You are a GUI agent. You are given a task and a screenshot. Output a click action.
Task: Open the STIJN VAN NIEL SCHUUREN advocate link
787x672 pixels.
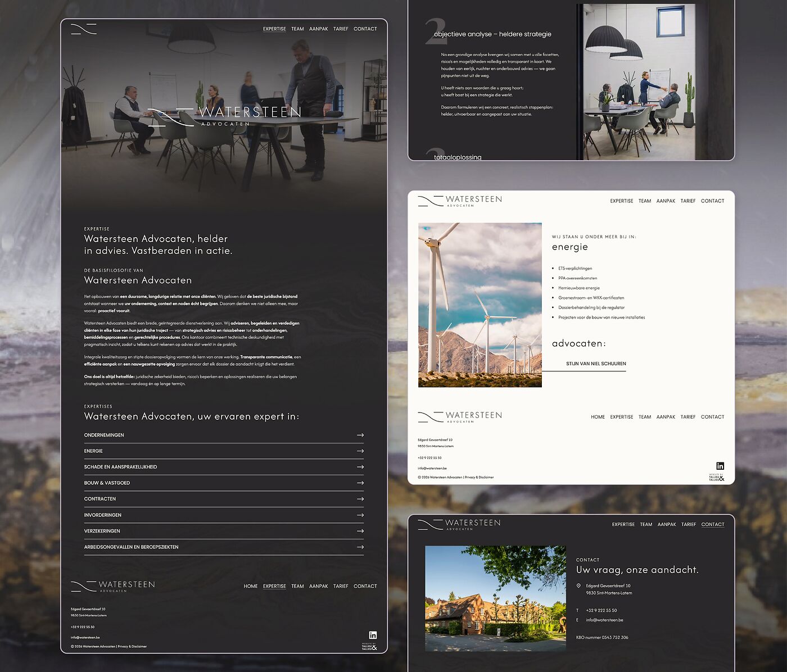click(x=596, y=364)
